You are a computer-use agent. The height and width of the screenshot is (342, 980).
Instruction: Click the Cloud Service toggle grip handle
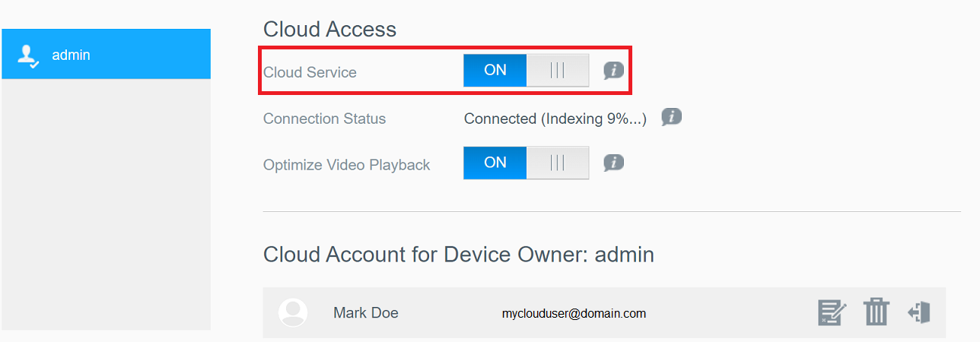[558, 71]
